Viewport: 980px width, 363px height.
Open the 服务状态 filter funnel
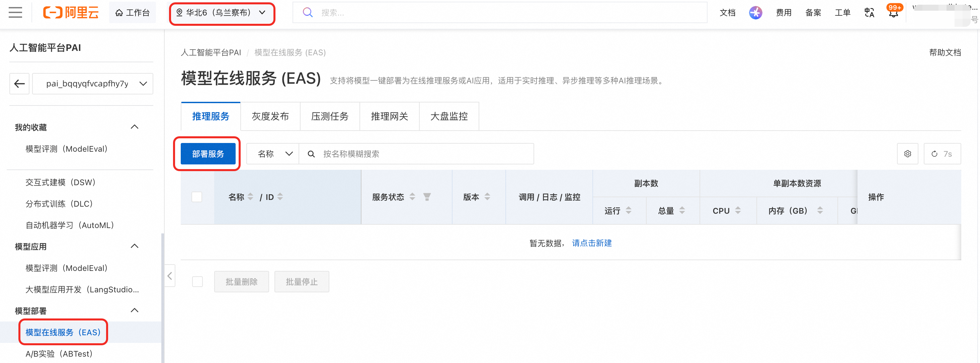pyautogui.click(x=427, y=197)
